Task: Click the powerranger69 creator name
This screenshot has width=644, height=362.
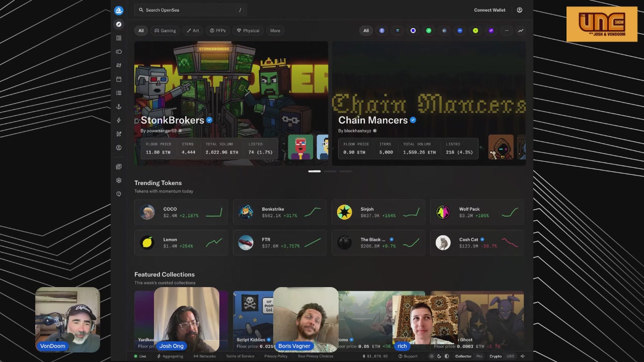Action: [x=162, y=131]
